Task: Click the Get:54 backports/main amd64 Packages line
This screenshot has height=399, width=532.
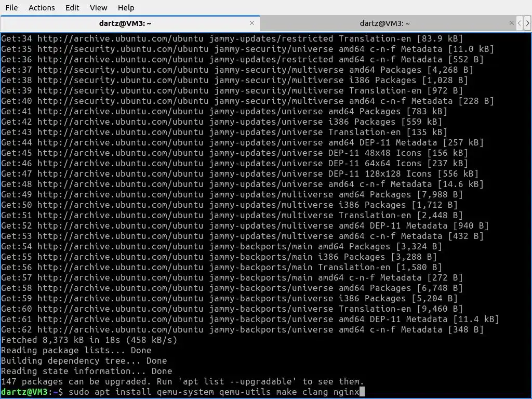Action: point(221,246)
